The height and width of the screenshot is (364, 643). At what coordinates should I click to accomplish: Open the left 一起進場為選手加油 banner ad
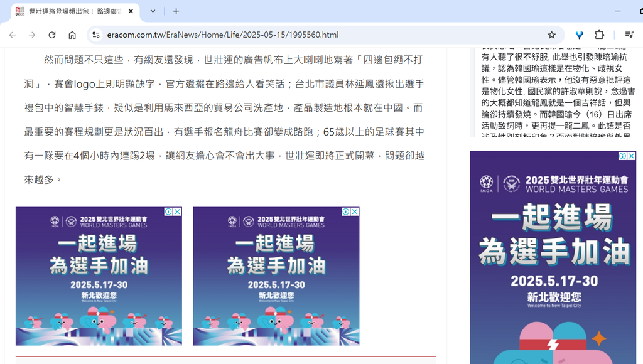tap(99, 276)
